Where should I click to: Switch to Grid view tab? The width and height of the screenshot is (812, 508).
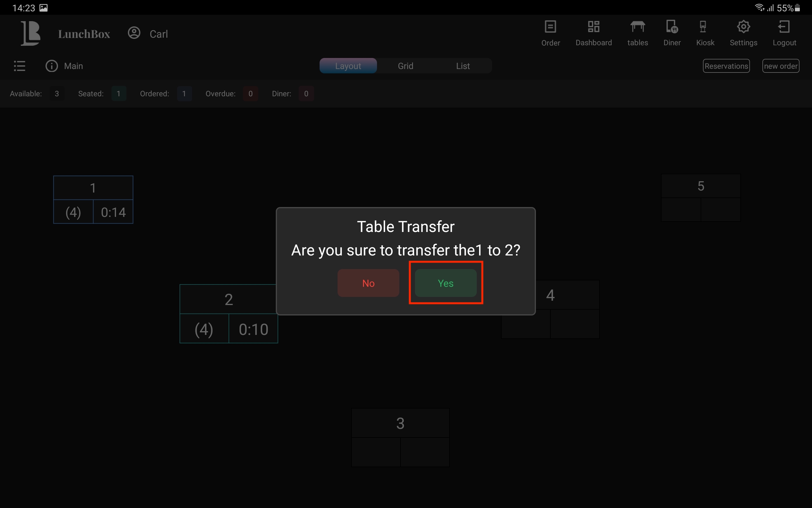pos(405,66)
